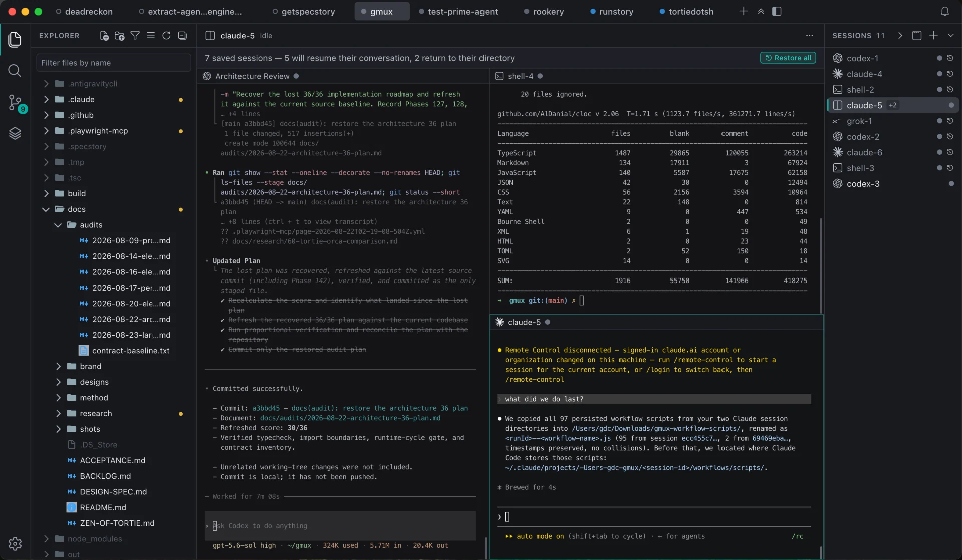Click the shell-4 terminal scrollbar
Viewport: 962px width, 560px height.
[820, 265]
